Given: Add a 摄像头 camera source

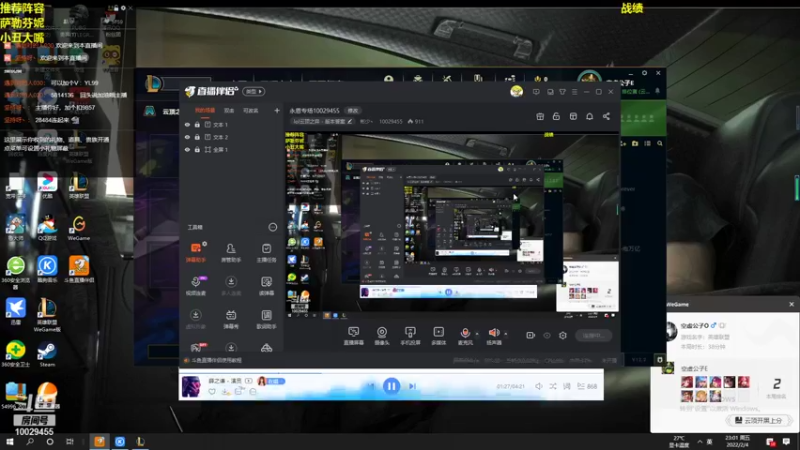Looking at the screenshot, I should [x=382, y=336].
